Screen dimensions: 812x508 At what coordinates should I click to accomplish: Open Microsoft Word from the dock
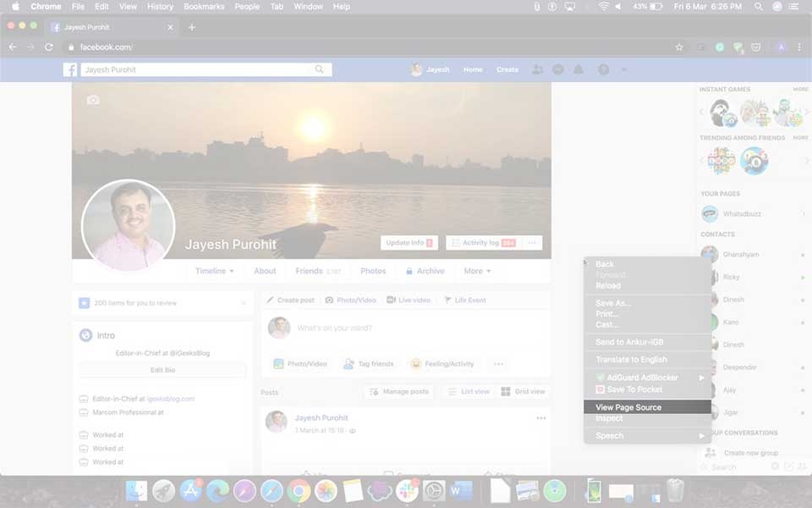coord(461,490)
